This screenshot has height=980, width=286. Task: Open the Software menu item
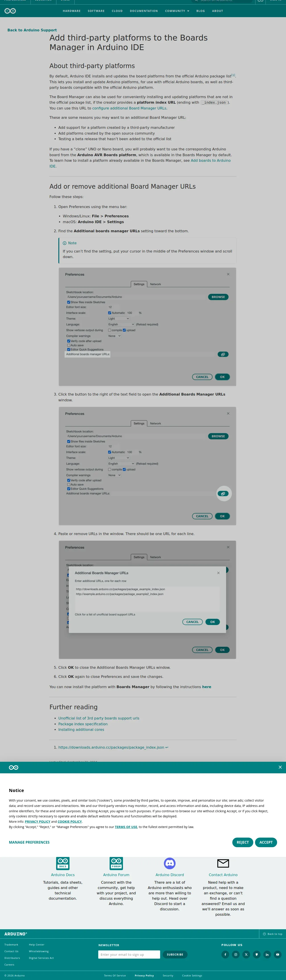click(96, 11)
